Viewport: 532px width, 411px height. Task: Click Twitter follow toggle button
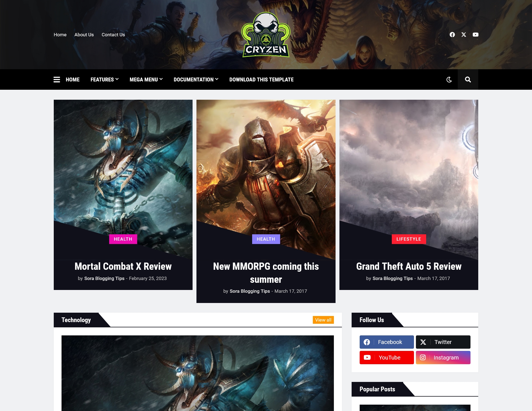point(443,342)
